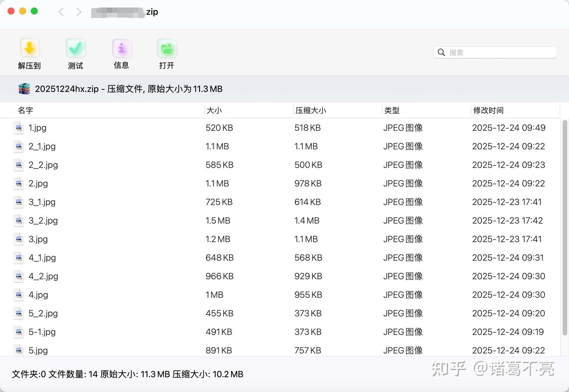569x392 pixels.
Task: Click the file icon of 1.jpg
Action: [x=19, y=128]
